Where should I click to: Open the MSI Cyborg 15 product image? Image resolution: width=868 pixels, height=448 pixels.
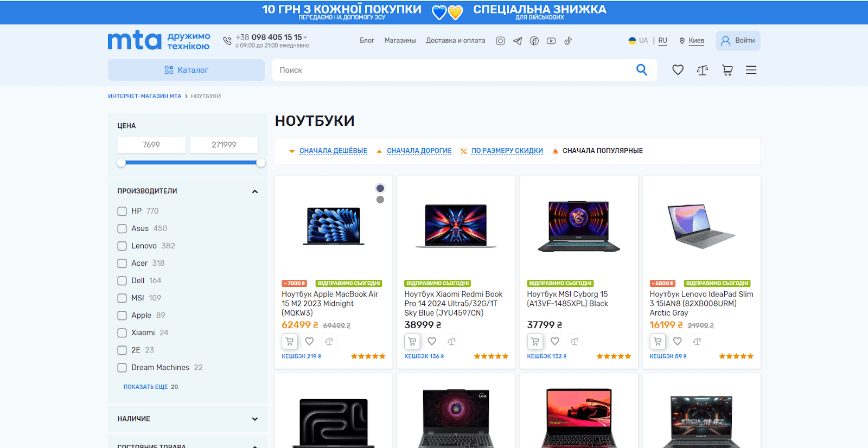[579, 226]
